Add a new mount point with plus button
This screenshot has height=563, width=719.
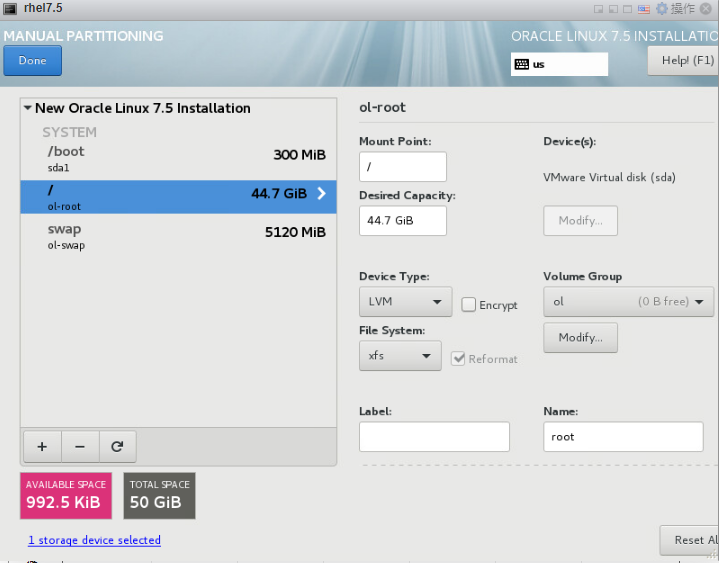click(x=42, y=447)
